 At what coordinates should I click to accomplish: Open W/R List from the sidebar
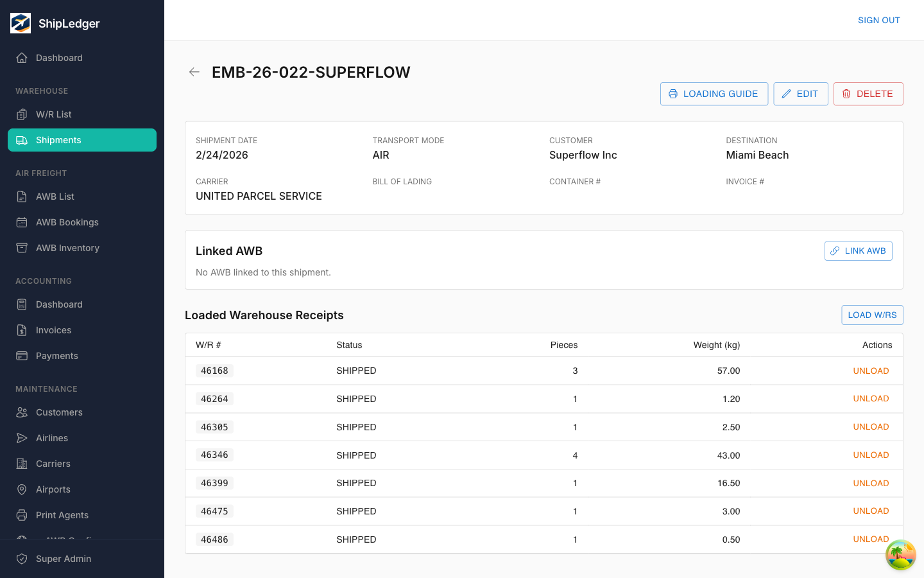[x=82, y=114]
